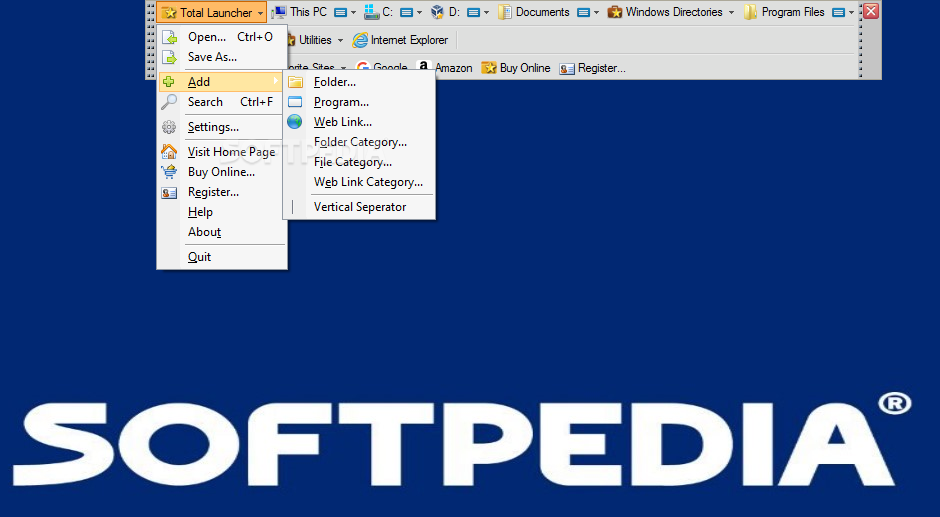Open the Program Files folder shortcut
Screen dimensions: 940x517
[784, 12]
